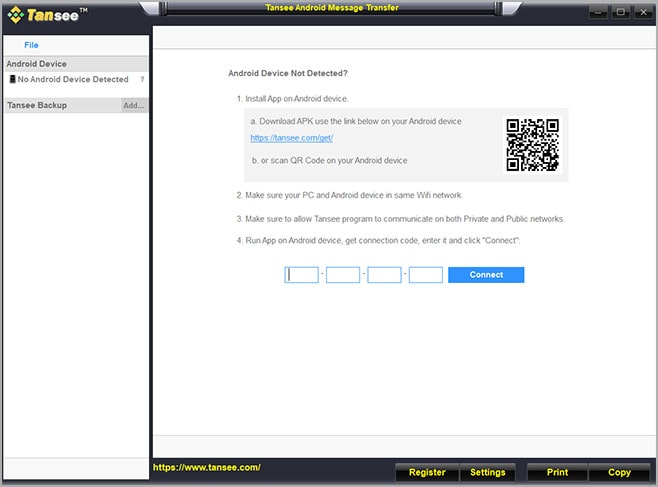This screenshot has width=658, height=487.
Task: Focus the first connection code field
Action: click(x=301, y=275)
